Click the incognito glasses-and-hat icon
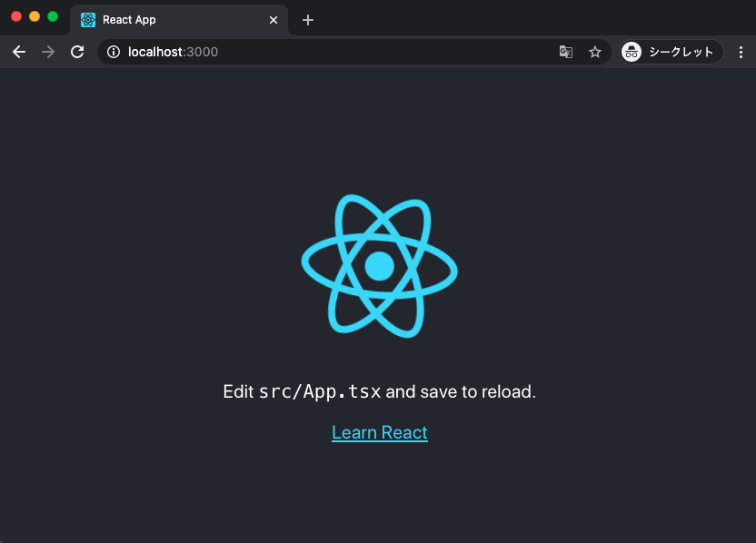The image size is (756, 543). (x=632, y=52)
